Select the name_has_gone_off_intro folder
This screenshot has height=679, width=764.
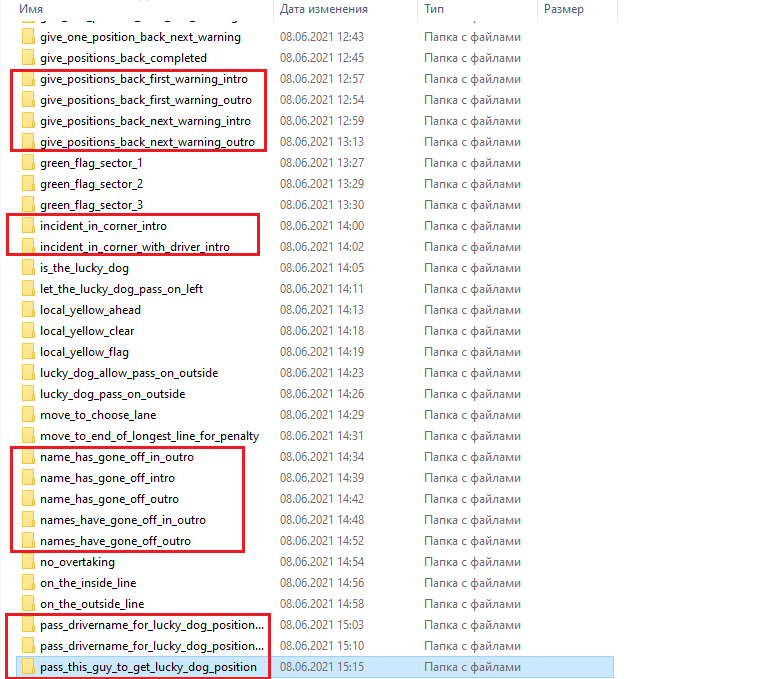click(x=107, y=478)
